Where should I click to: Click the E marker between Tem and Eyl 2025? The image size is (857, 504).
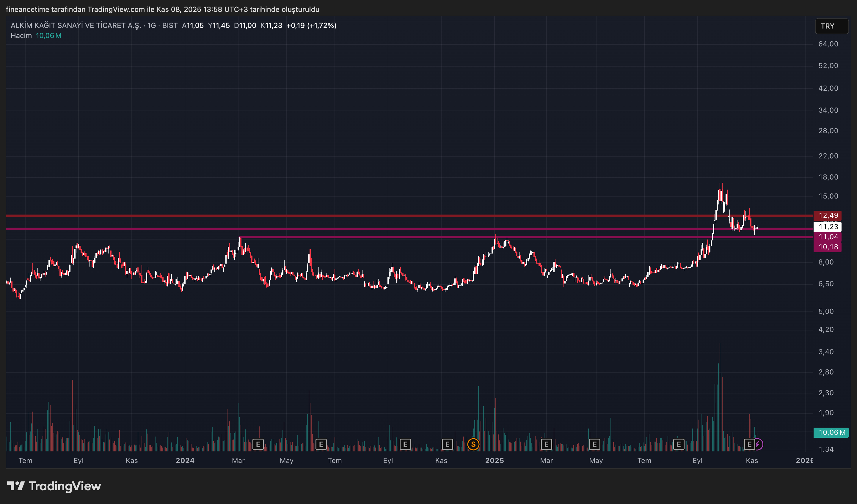tap(679, 444)
